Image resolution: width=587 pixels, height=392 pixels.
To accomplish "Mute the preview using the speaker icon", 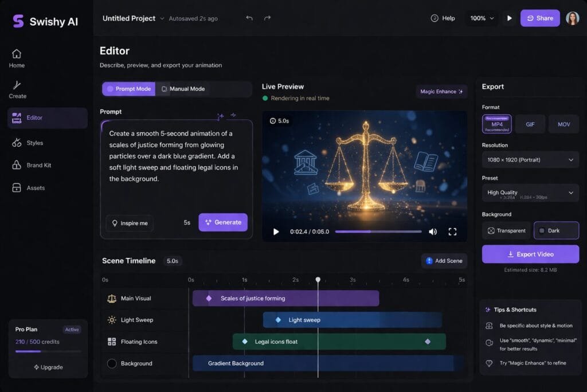I will [433, 232].
